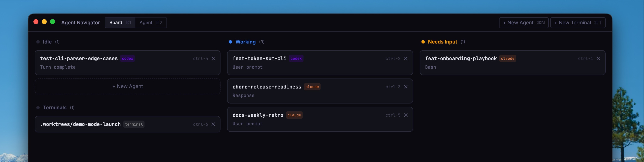The width and height of the screenshot is (644, 162).
Task: Click the terminal badge on demo-mode-launch
Action: click(x=134, y=124)
